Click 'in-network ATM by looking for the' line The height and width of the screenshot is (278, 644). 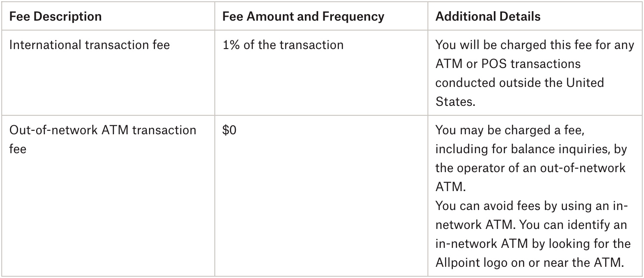click(x=533, y=244)
